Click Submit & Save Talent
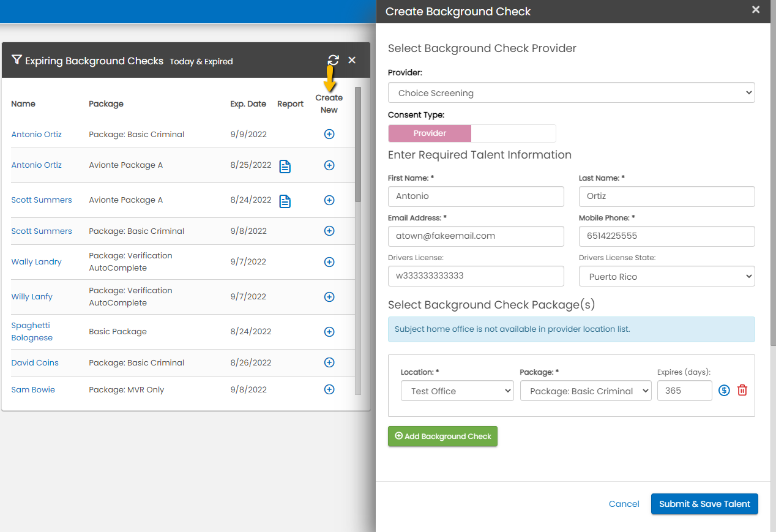This screenshot has height=532, width=776. pos(704,504)
